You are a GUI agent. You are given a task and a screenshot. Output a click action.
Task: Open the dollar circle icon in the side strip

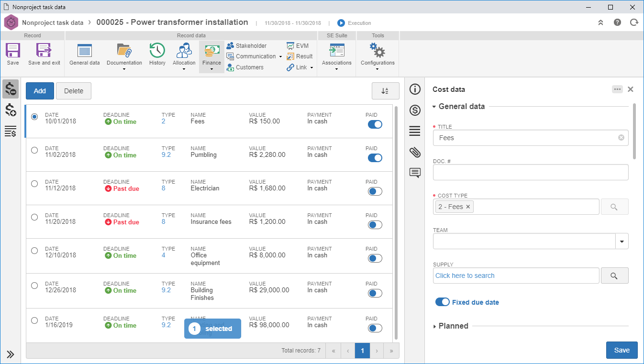(415, 110)
